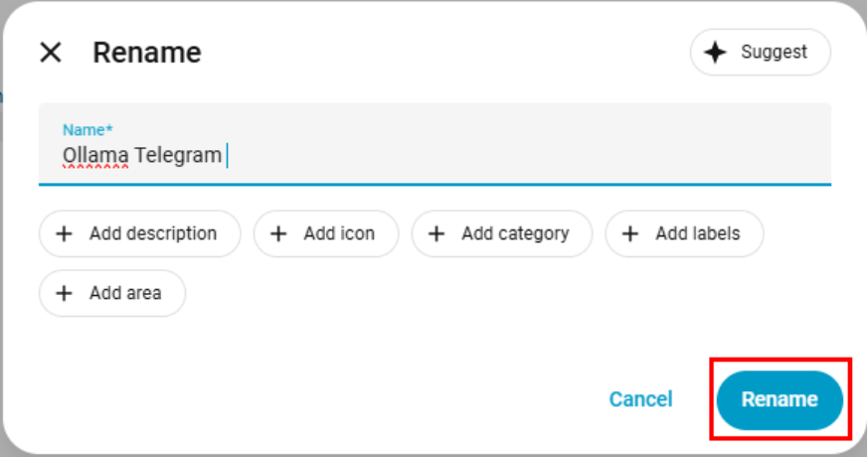Select the Add area chip text
Image resolution: width=868 pixels, height=457 pixels.
(125, 293)
